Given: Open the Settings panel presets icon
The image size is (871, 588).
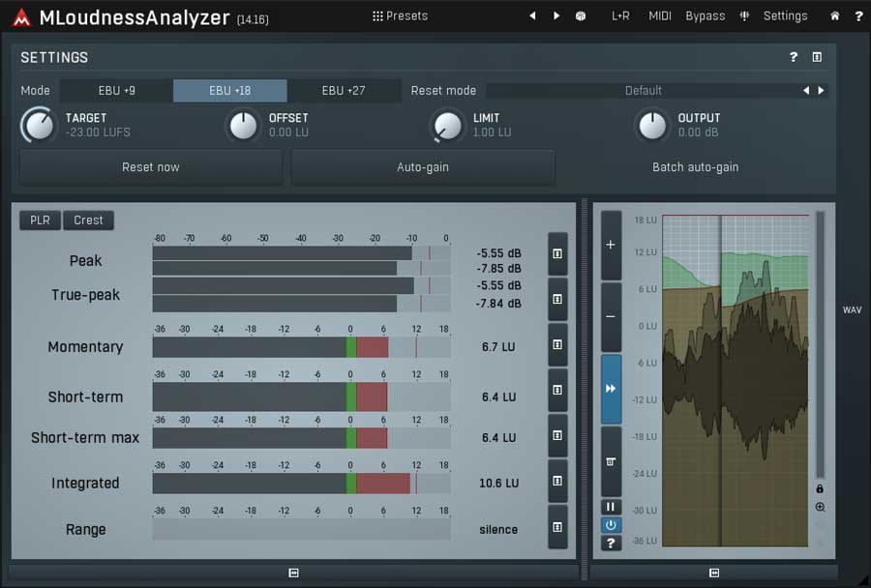Looking at the screenshot, I should (x=817, y=57).
